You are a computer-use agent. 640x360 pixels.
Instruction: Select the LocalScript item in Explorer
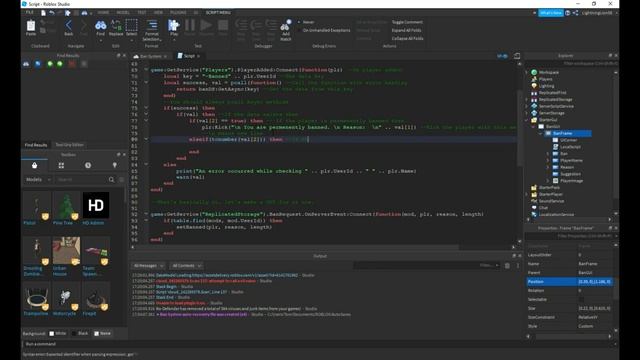tap(570, 147)
